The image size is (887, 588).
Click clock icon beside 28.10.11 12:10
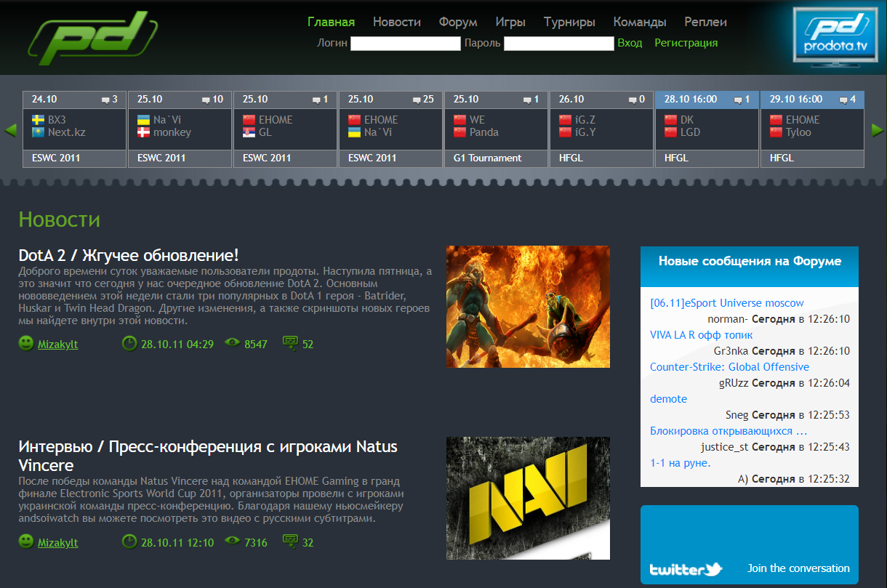click(129, 541)
